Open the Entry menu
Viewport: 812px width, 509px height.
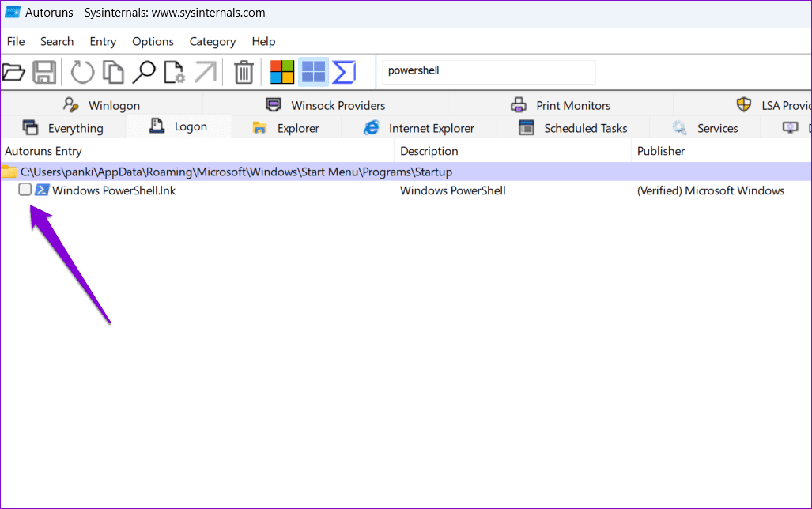103,41
